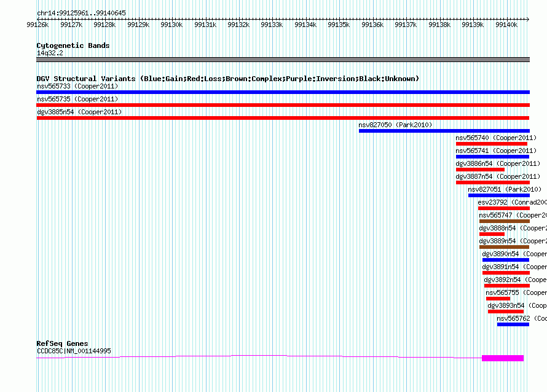
Task: Click the dgv3889n54 brown bar
Action: pyautogui.click(x=504, y=247)
